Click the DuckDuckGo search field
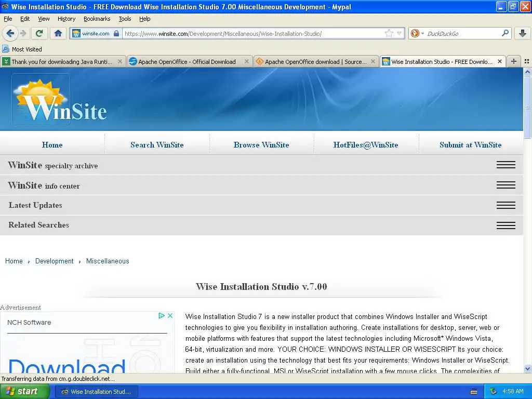 coord(463,33)
